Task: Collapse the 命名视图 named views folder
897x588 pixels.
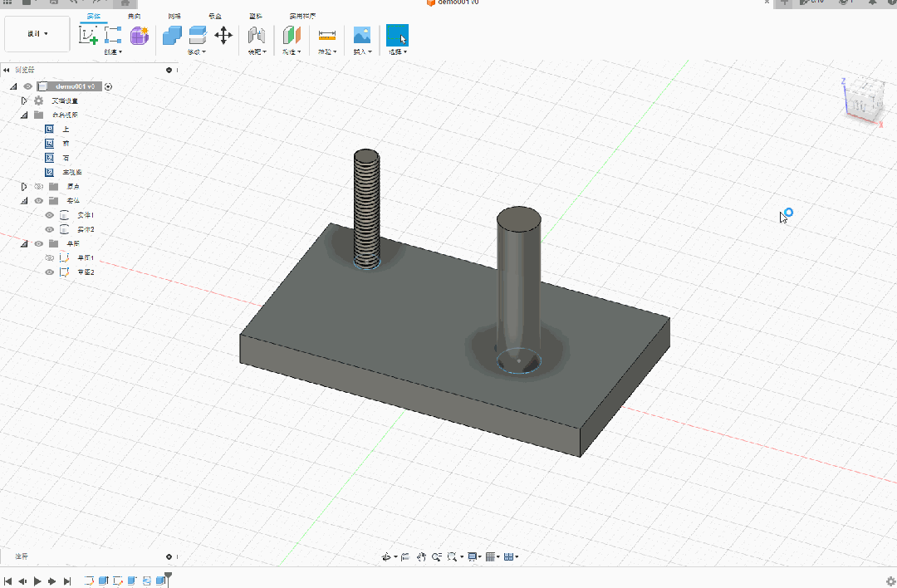Action: [24, 115]
